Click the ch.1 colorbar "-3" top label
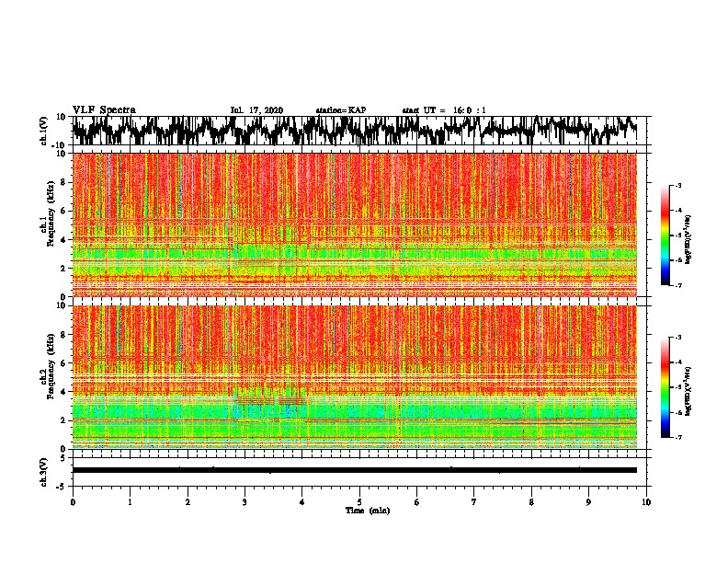 coord(678,185)
